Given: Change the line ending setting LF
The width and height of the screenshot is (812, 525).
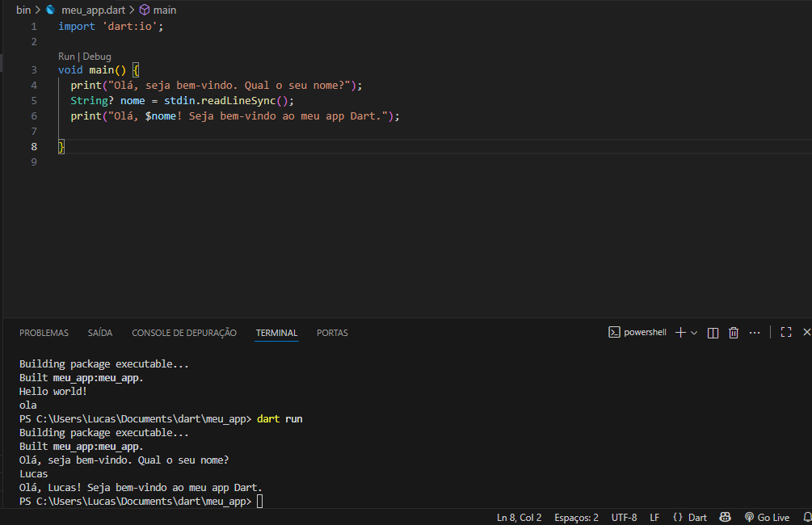Looking at the screenshot, I should point(654,517).
